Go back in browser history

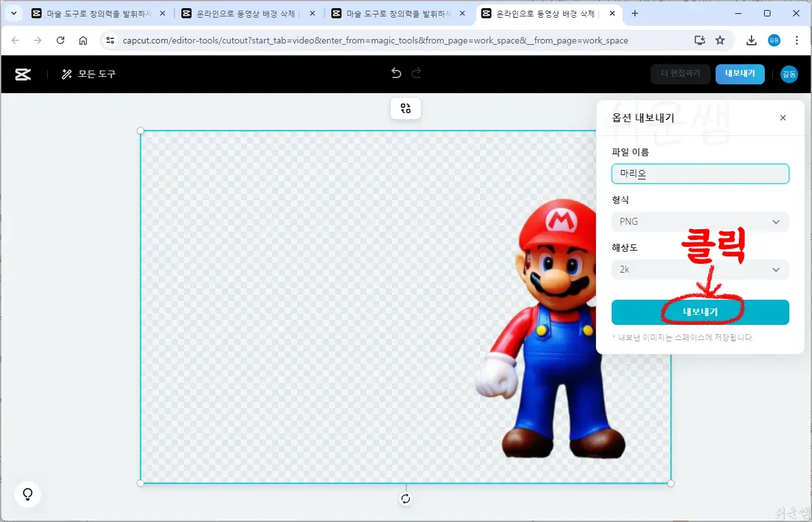pos(15,40)
